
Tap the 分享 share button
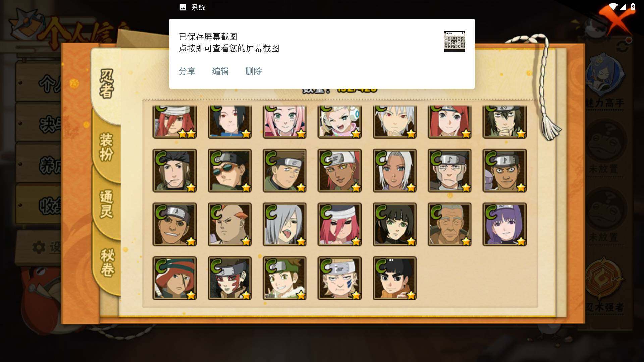[x=187, y=71]
